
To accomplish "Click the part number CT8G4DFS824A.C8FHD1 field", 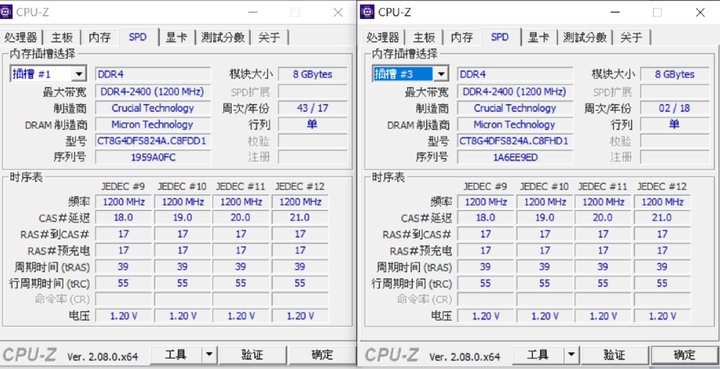I will pyautogui.click(x=515, y=140).
